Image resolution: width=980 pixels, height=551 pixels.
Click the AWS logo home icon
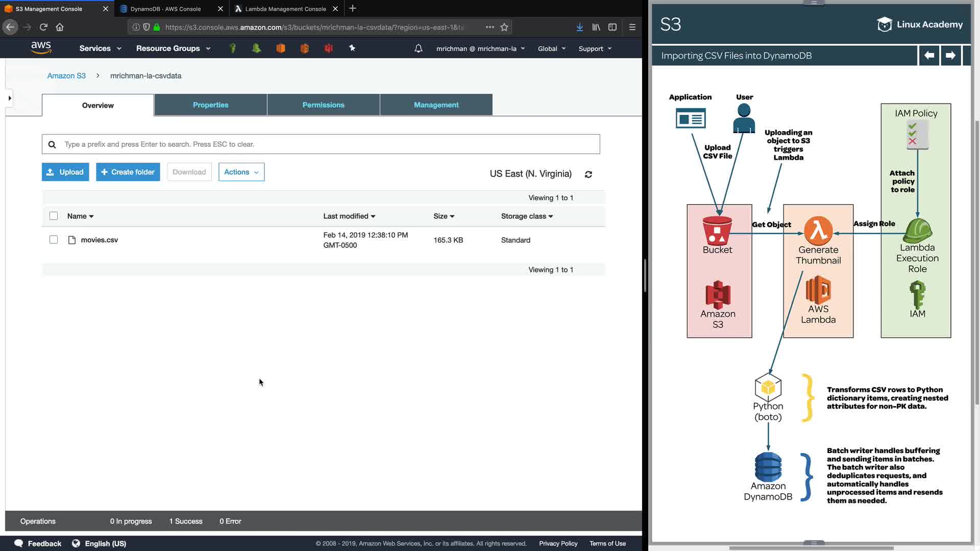(41, 48)
